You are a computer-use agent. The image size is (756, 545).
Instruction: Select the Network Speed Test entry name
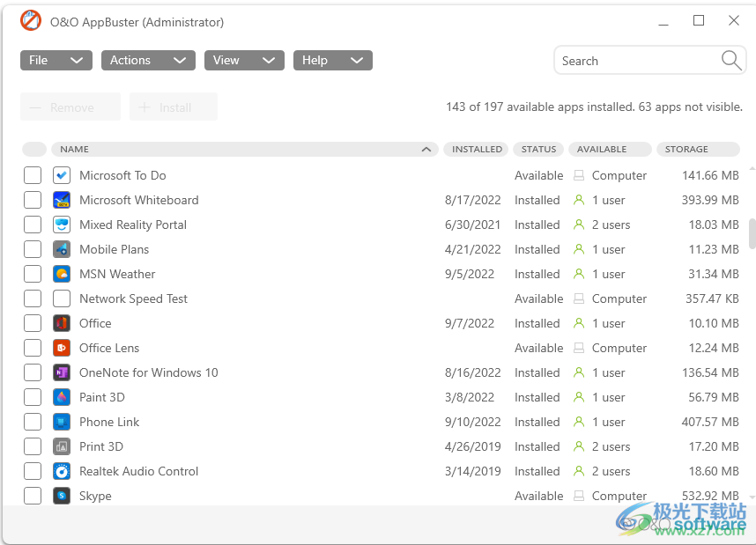(x=134, y=298)
